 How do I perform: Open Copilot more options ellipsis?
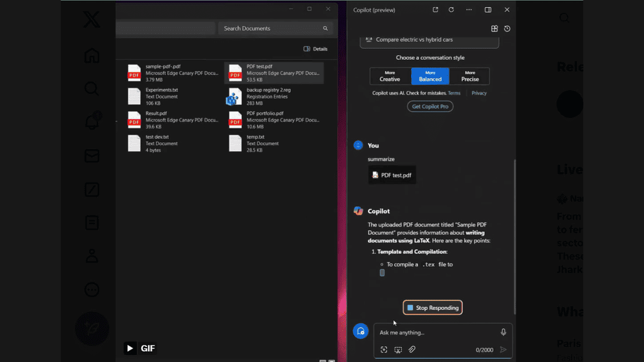[x=469, y=10]
